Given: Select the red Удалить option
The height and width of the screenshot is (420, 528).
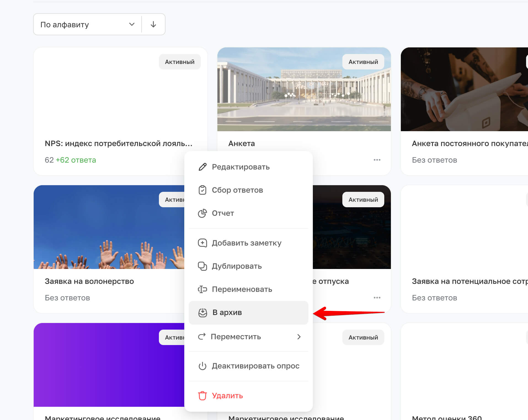Looking at the screenshot, I should tap(248, 396).
